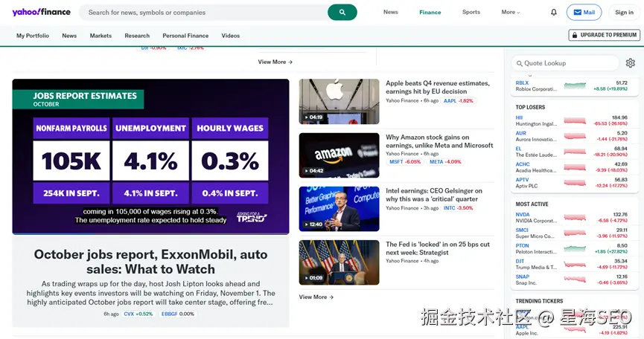Focus the Quote Lookup field
The width and height of the screenshot is (644, 339).
tap(565, 63)
